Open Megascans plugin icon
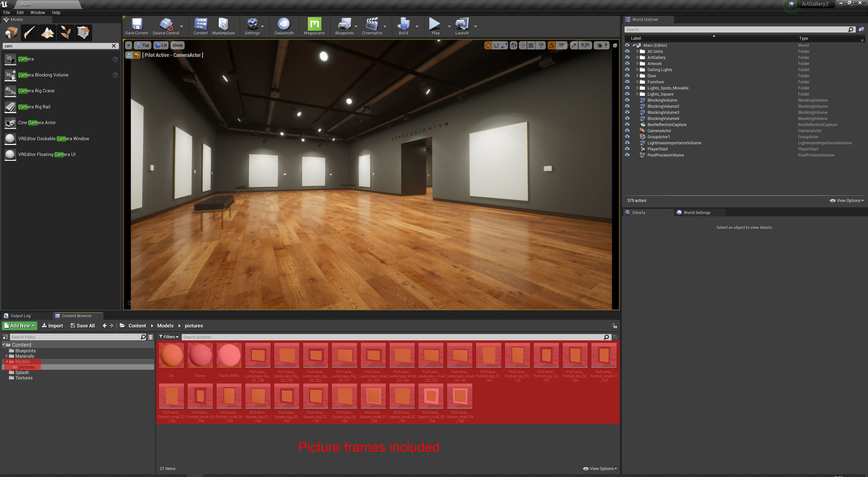 point(314,27)
